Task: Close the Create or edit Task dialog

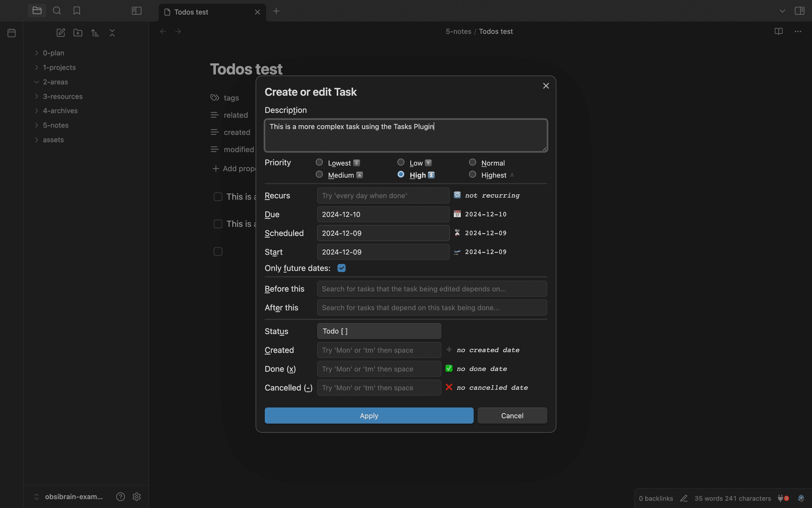Action: tap(546, 86)
